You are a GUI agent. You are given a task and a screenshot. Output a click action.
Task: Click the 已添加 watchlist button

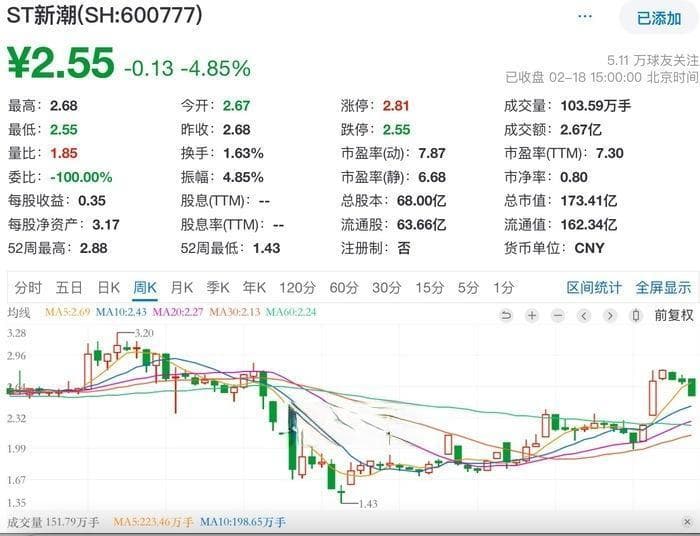(x=658, y=18)
